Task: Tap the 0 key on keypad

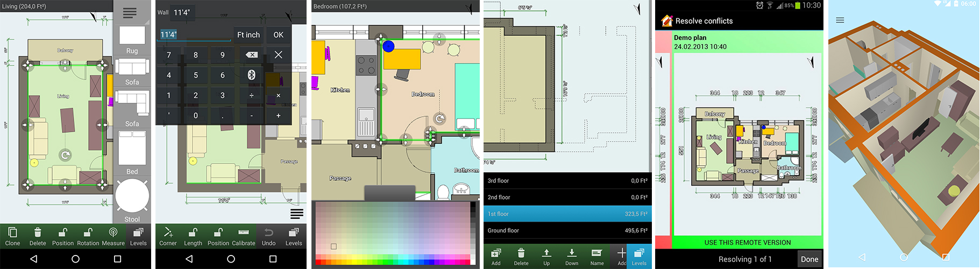Action: [196, 116]
